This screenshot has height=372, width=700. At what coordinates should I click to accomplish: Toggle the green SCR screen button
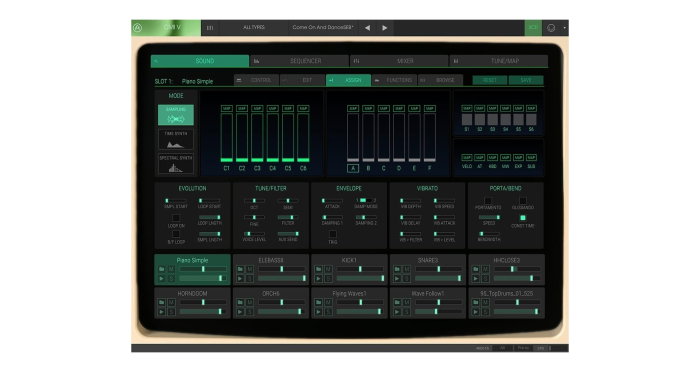click(533, 28)
